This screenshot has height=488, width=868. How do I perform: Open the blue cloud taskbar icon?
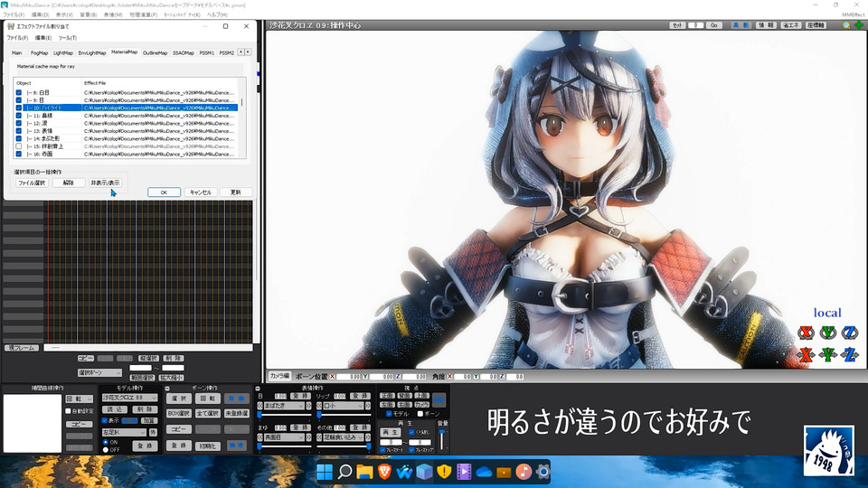[484, 472]
